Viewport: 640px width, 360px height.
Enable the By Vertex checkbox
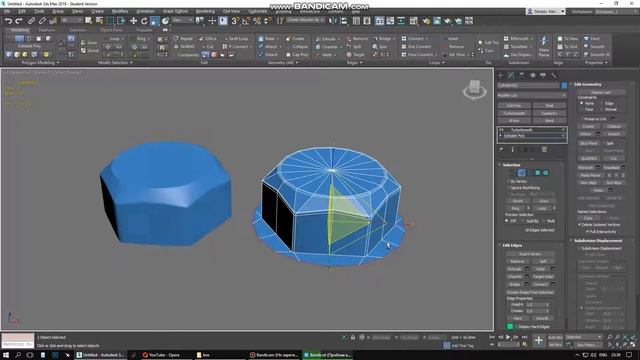click(x=509, y=181)
